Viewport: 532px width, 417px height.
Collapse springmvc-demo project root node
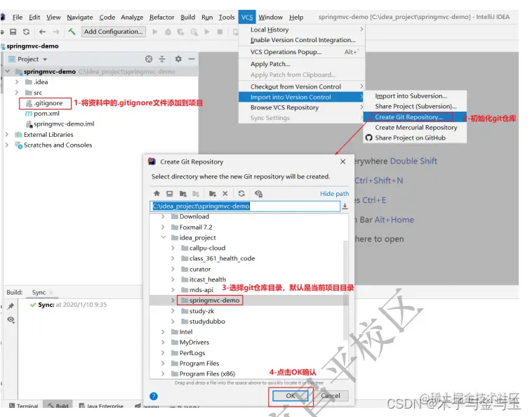tap(8, 71)
